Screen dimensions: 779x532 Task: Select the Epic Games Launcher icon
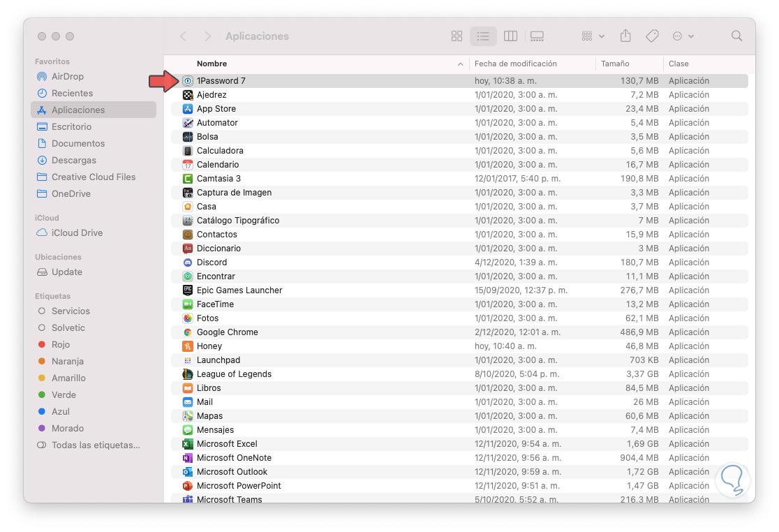tap(187, 290)
